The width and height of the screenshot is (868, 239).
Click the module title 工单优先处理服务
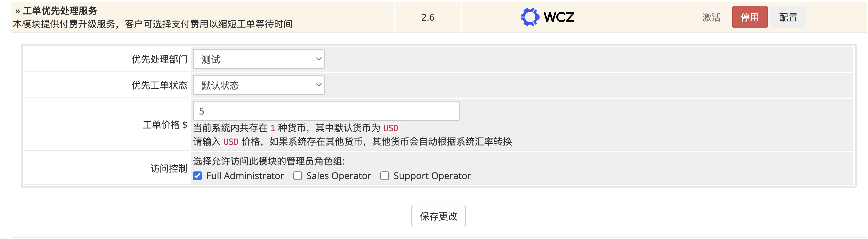click(x=60, y=11)
